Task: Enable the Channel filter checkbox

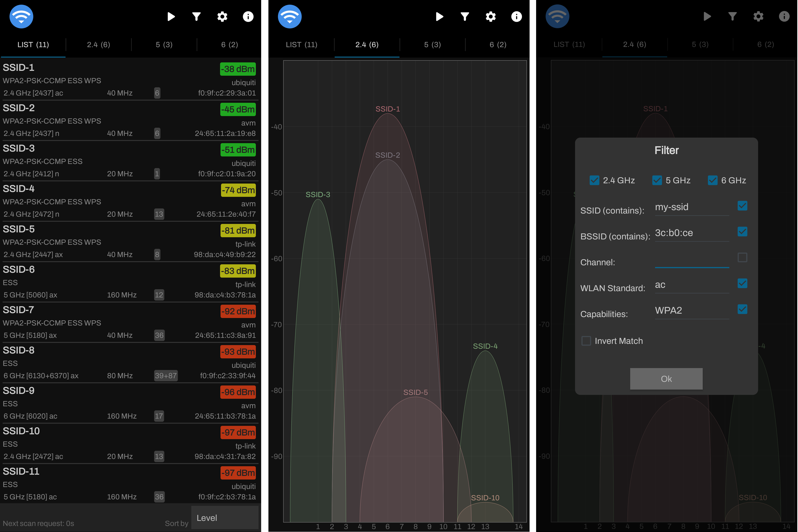Action: (742, 258)
